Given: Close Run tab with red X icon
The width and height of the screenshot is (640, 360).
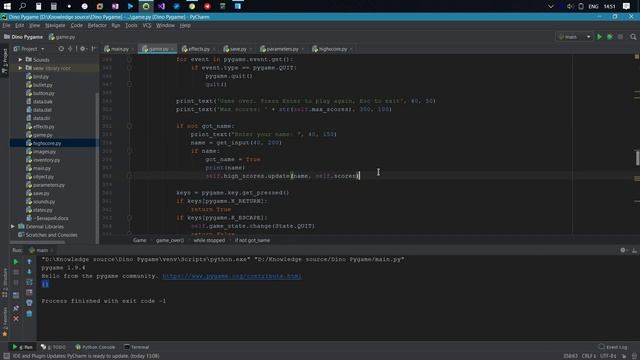Looking at the screenshot, I should (x=16, y=319).
